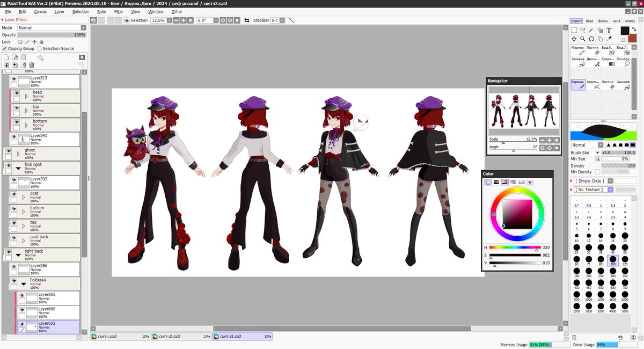Choose the Маркер brush

click(x=577, y=50)
